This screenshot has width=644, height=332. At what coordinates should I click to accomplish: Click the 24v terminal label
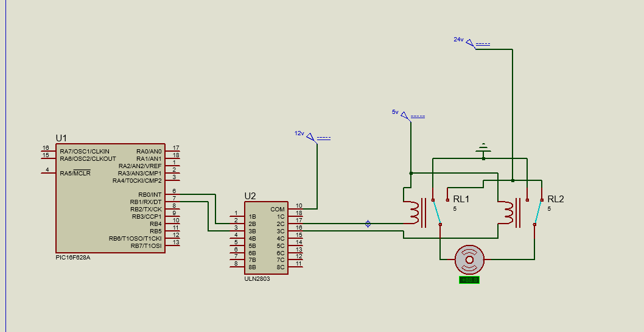pyautogui.click(x=458, y=40)
